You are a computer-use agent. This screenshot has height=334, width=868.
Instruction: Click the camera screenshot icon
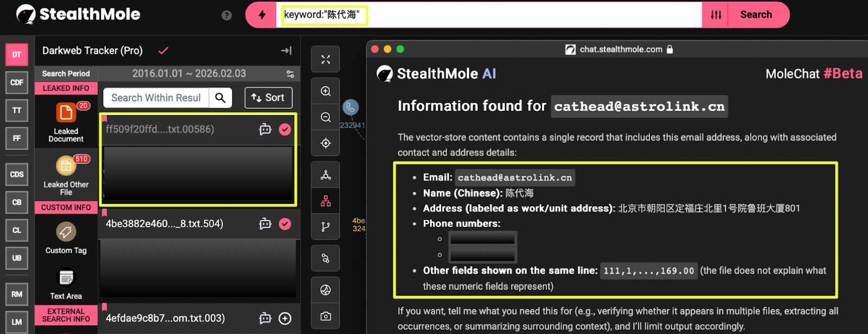325,316
